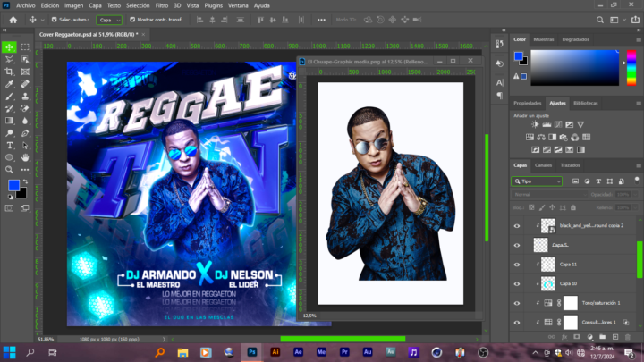The width and height of the screenshot is (644, 362).
Task: Select the Pen tool
Action: pyautogui.click(x=25, y=133)
